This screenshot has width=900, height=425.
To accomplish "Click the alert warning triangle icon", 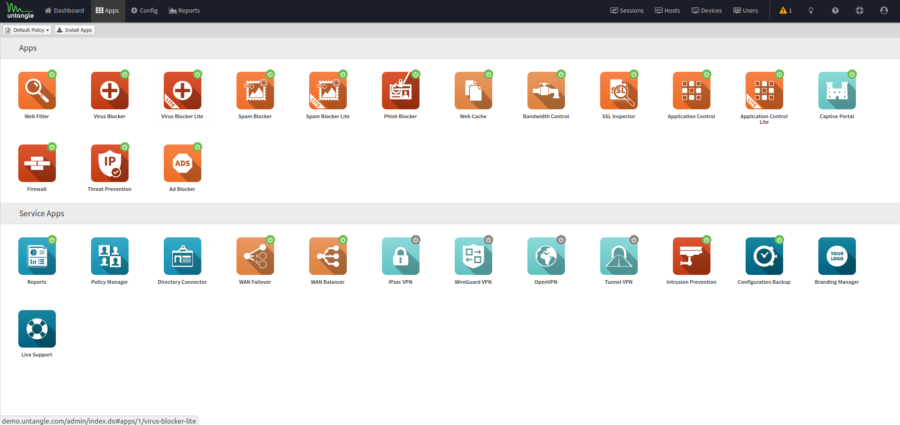I will pos(783,10).
